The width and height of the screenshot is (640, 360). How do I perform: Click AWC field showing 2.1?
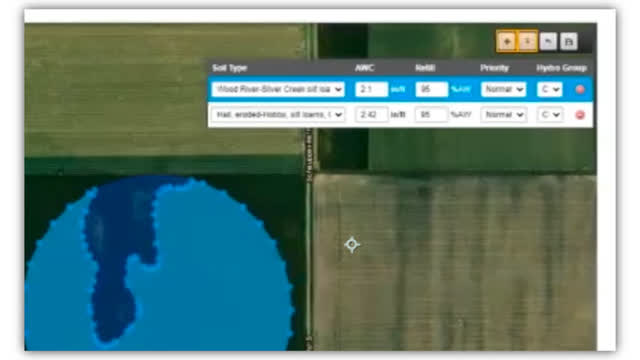point(371,89)
